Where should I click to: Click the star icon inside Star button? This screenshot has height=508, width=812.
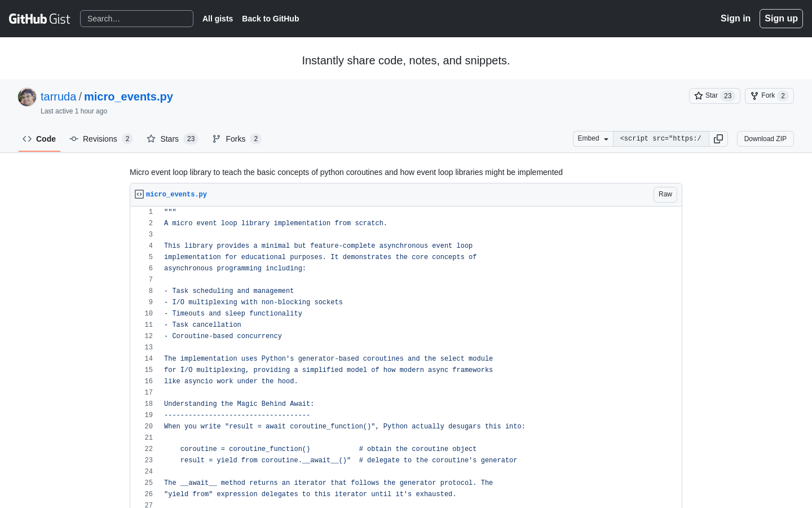[x=699, y=96]
